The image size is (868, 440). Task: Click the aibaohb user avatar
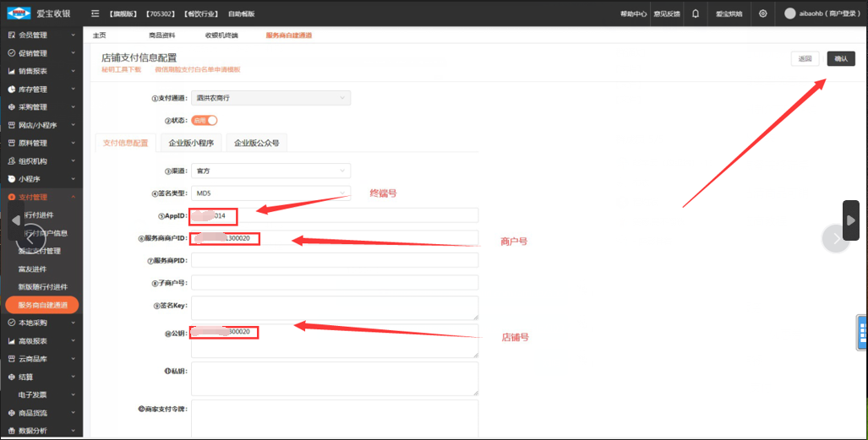point(790,14)
